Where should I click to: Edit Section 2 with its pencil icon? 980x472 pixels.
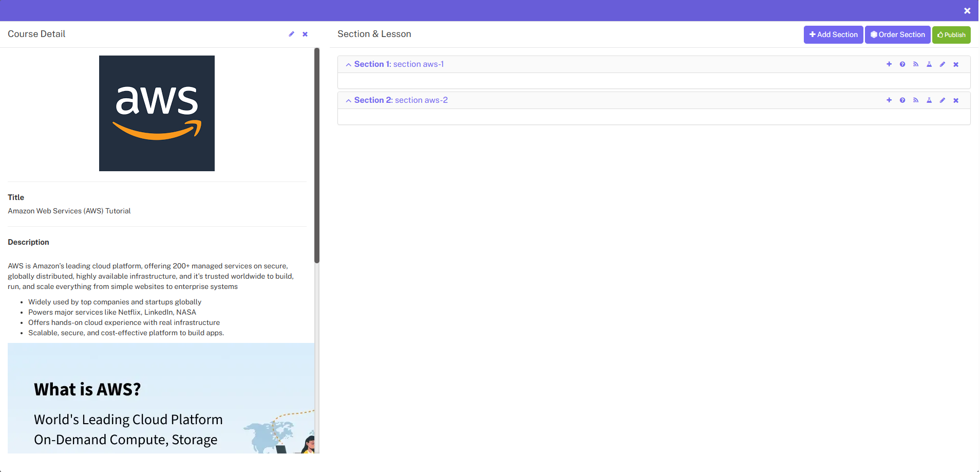943,100
